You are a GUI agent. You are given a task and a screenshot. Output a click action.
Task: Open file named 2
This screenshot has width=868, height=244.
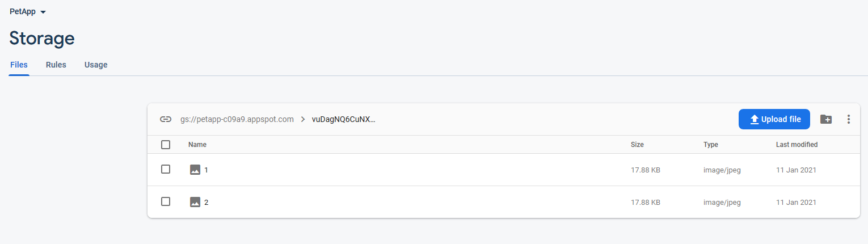pyautogui.click(x=206, y=202)
